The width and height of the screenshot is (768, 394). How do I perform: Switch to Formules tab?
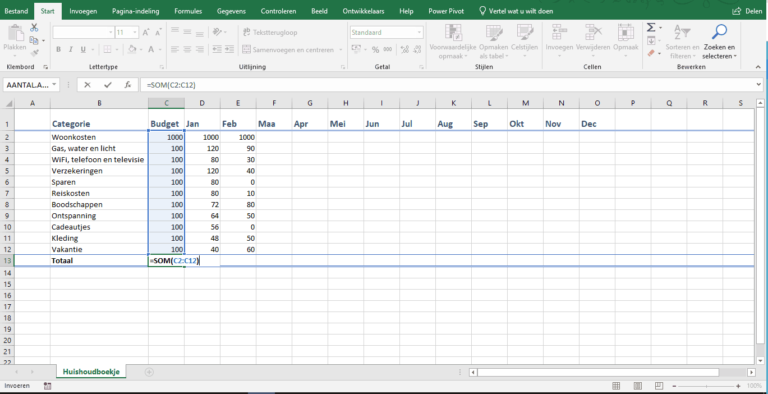pos(188,11)
